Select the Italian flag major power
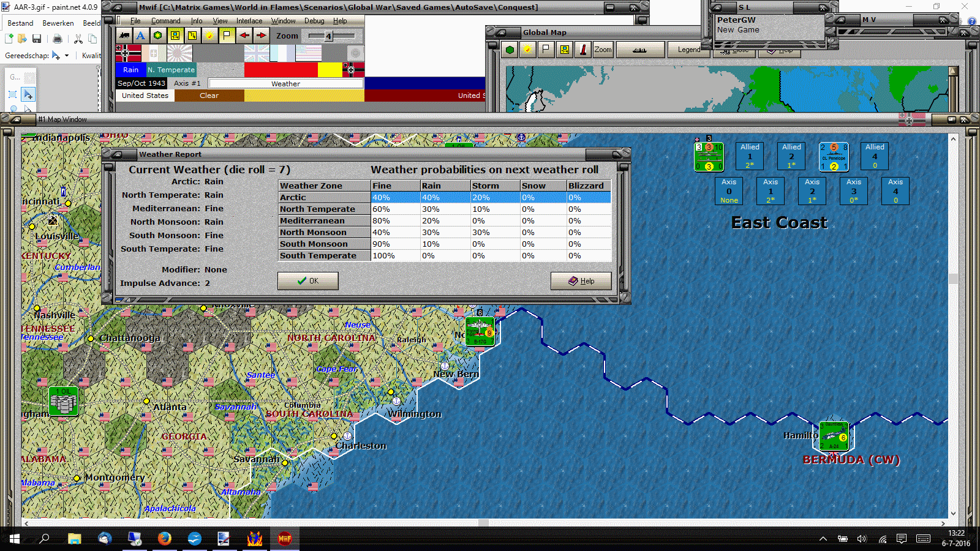Viewport: 980px width, 551px height. 154,53
